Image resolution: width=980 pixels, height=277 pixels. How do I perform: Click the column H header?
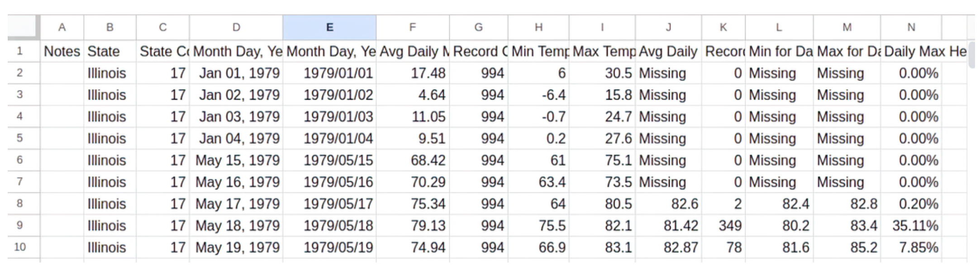[x=538, y=28]
